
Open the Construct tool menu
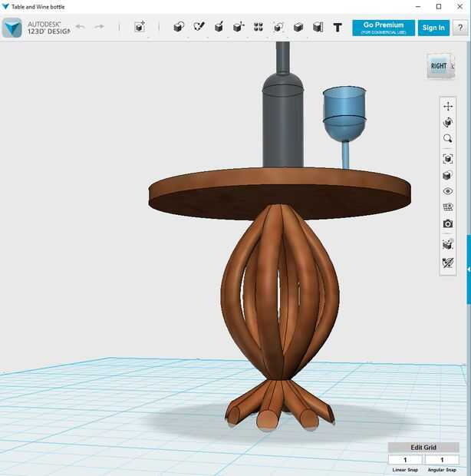219,27
